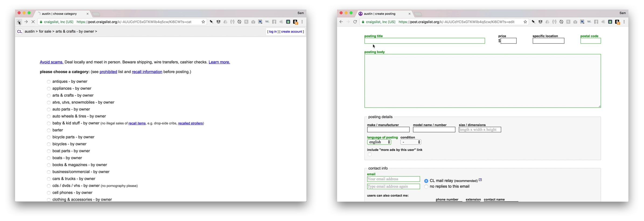Open the recall information link

(147, 72)
